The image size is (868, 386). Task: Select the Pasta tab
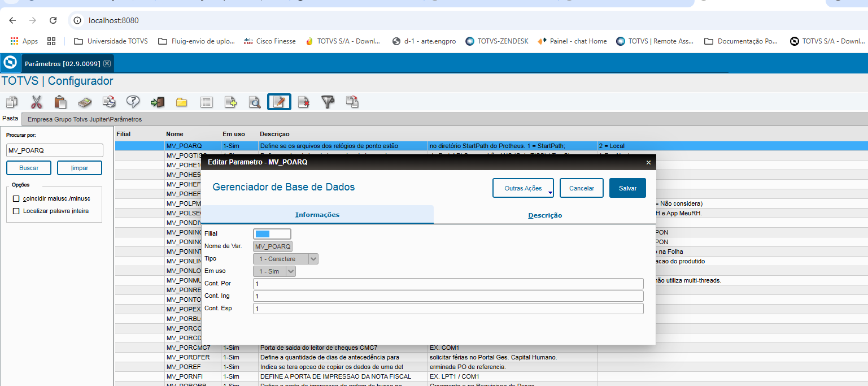(x=10, y=119)
